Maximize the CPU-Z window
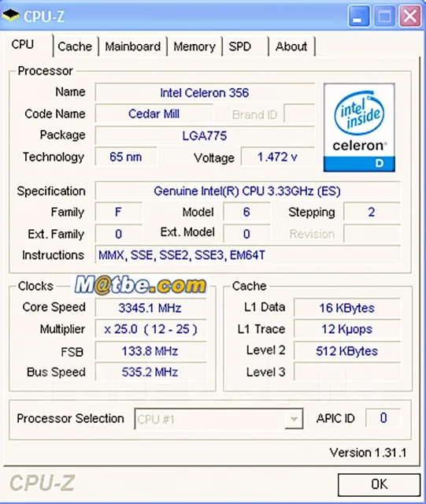The width and height of the screenshot is (426, 504). point(384,16)
